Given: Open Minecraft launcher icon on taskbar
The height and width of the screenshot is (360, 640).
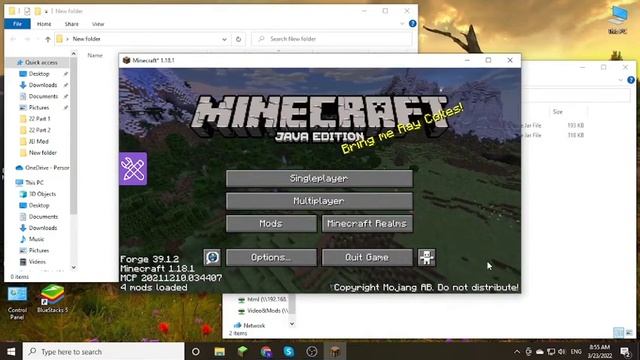Looking at the screenshot, I should coord(242,351).
